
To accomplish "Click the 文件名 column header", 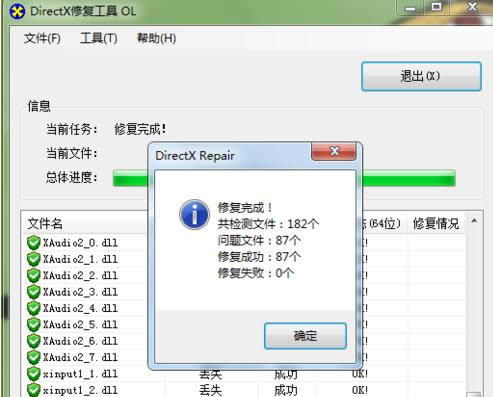I will pos(45,223).
